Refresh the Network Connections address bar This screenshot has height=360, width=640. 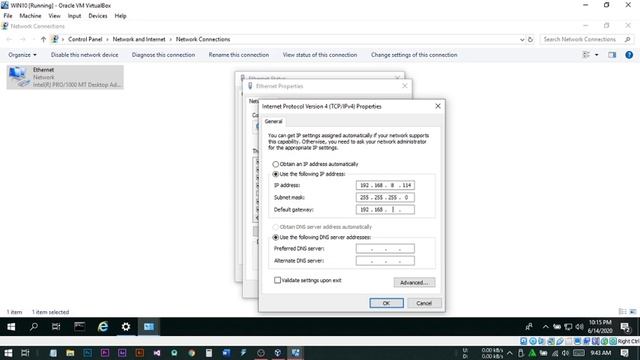click(x=530, y=40)
